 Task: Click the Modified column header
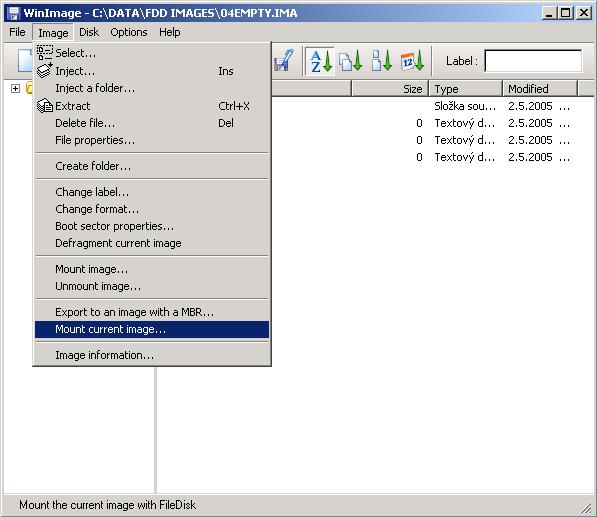click(x=540, y=89)
